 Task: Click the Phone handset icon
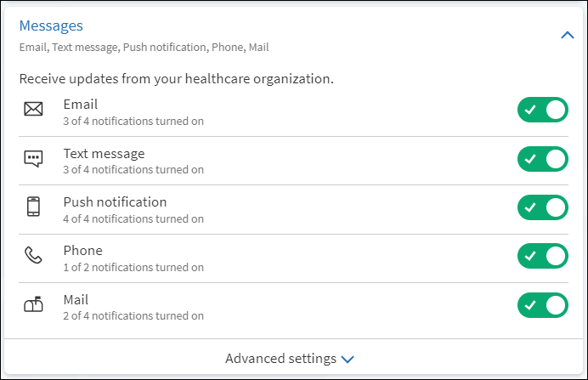[33, 255]
